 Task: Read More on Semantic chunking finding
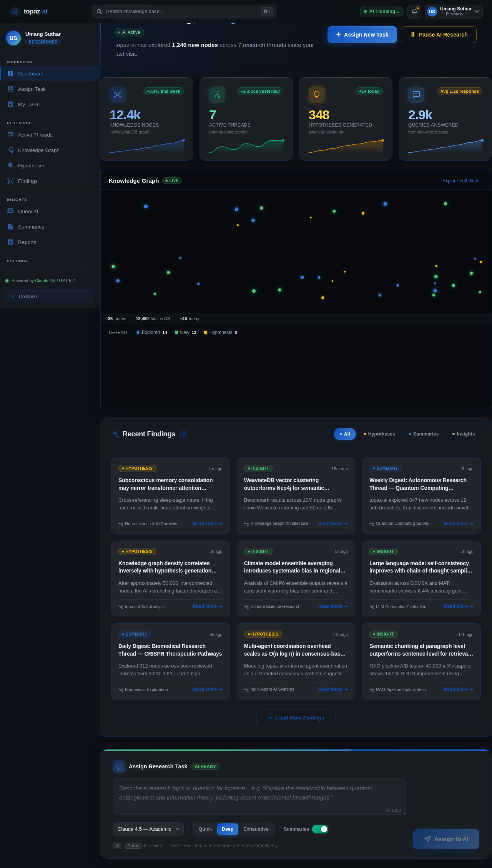tap(459, 689)
